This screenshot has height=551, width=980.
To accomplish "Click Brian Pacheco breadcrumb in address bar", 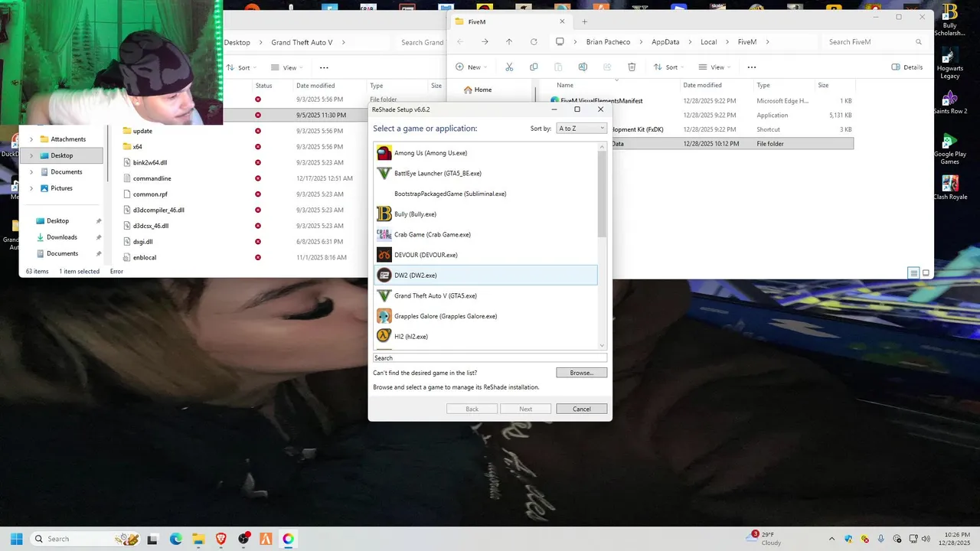I will click(x=609, y=42).
